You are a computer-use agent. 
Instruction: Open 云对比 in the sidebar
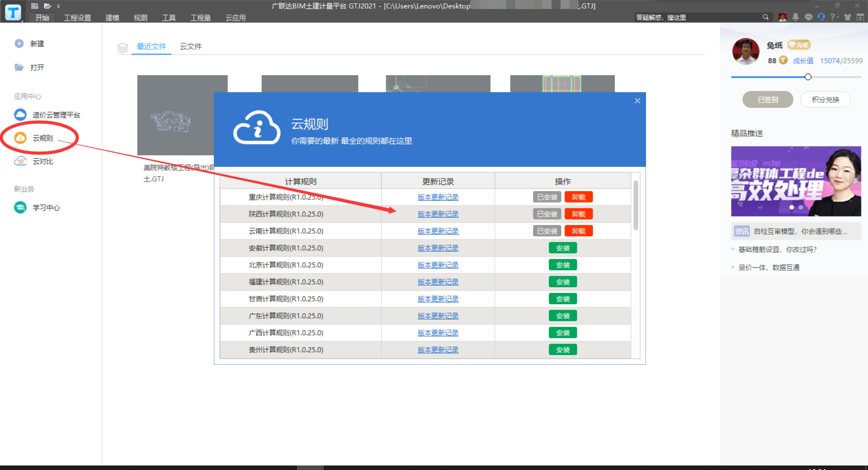point(34,161)
